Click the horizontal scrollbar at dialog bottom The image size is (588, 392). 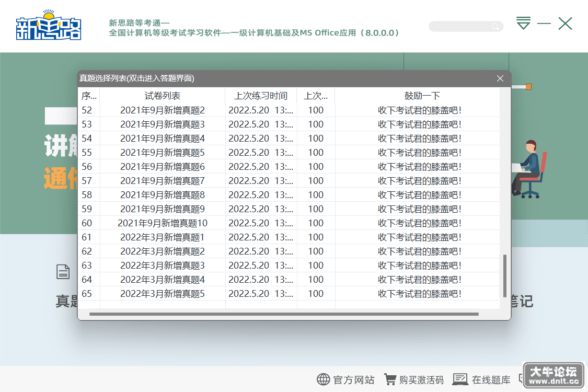284,314
